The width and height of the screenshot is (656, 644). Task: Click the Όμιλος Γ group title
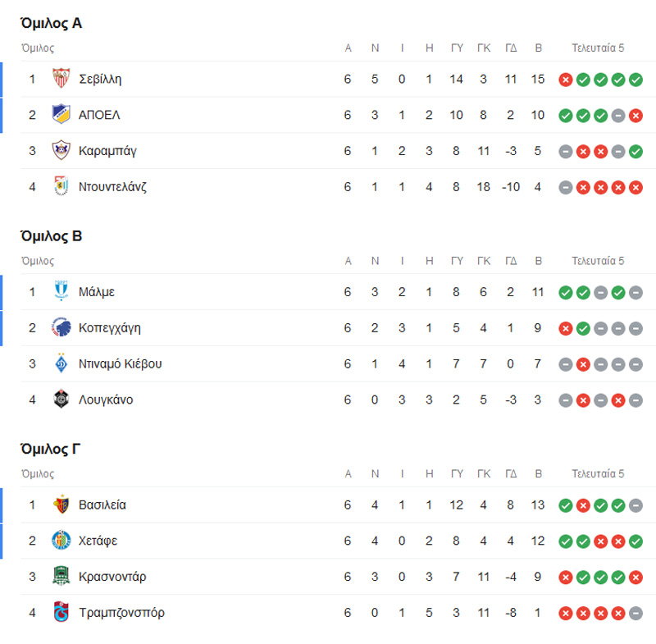tap(51, 450)
